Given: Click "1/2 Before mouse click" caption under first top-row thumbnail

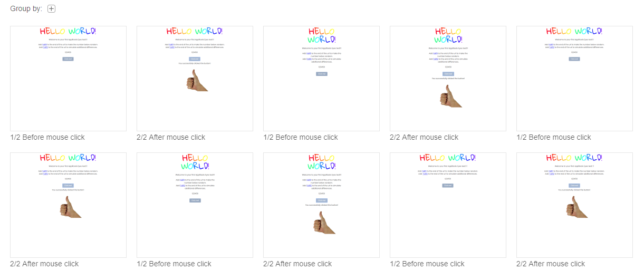Looking at the screenshot, I should 47,137.
